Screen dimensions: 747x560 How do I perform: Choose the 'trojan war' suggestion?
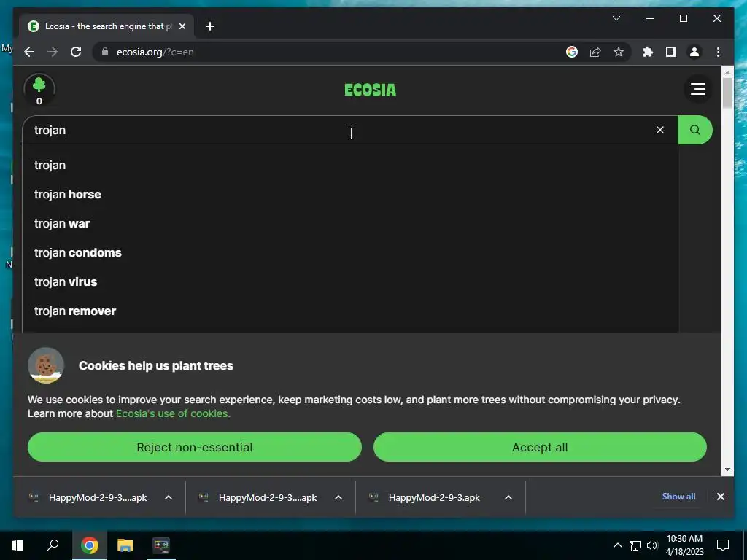pyautogui.click(x=350, y=223)
